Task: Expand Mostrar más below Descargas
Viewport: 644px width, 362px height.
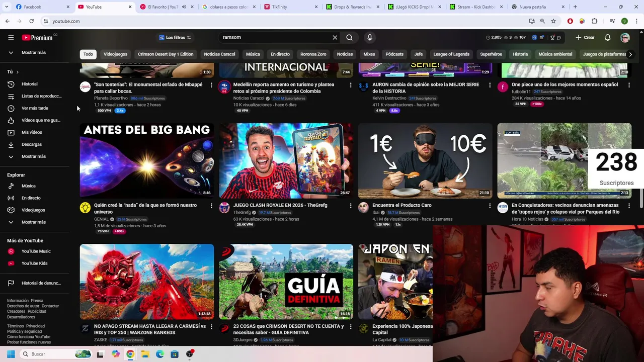Action: 35,156
